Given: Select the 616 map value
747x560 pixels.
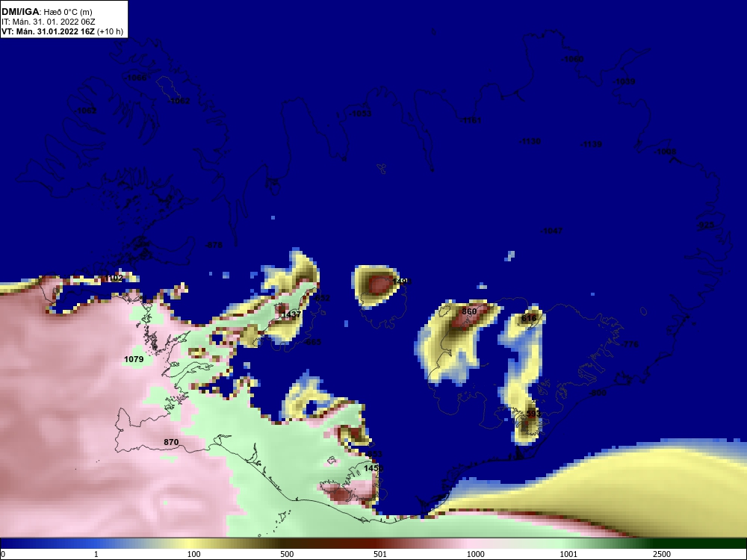Looking at the screenshot, I should pyautogui.click(x=529, y=318).
